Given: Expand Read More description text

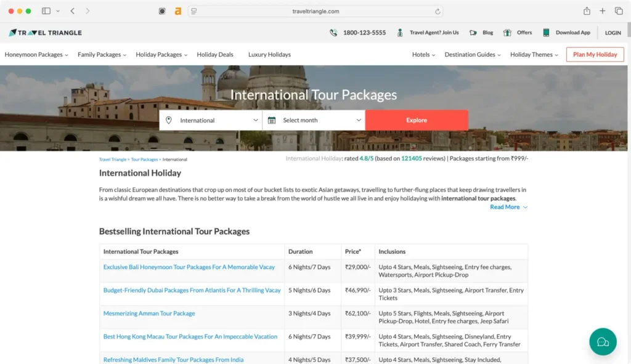Looking at the screenshot, I should (508, 207).
